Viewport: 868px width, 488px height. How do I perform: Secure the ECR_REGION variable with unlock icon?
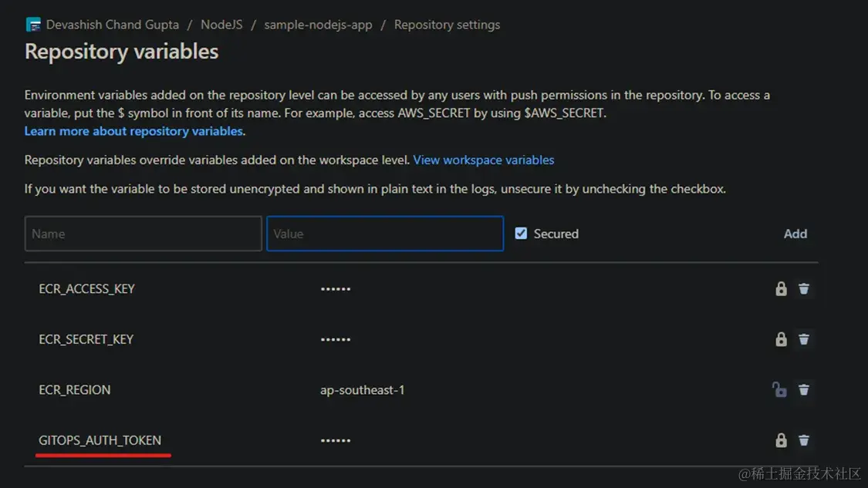[x=780, y=390]
